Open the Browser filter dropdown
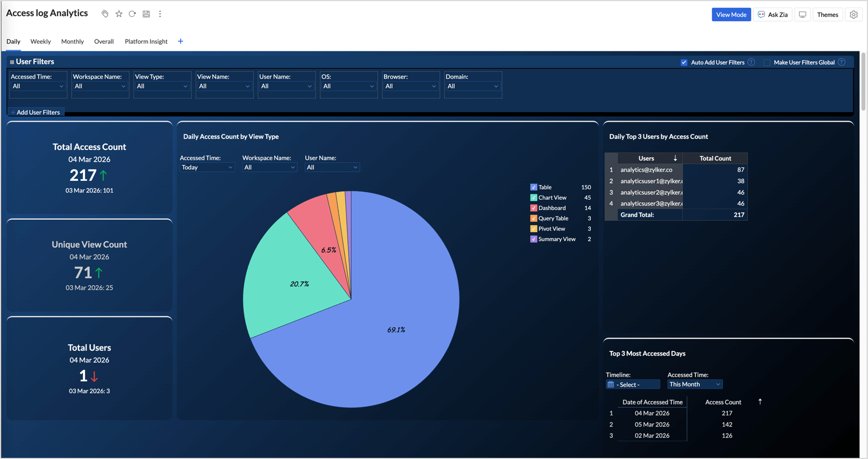This screenshot has width=868, height=459. [410, 86]
